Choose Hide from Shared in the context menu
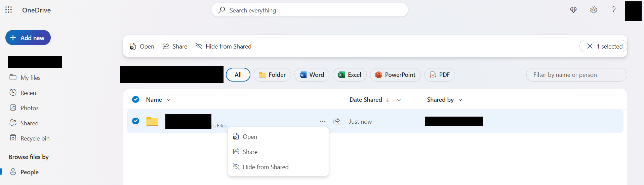Viewport: 644px width, 185px height. click(265, 167)
